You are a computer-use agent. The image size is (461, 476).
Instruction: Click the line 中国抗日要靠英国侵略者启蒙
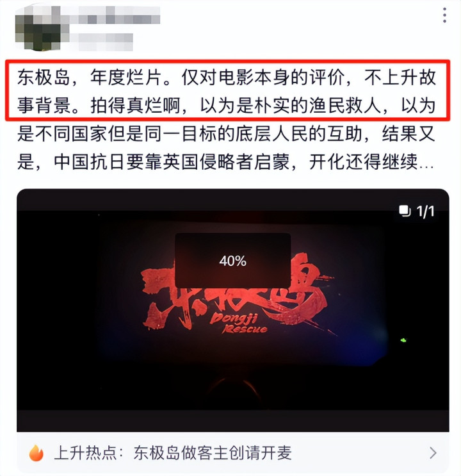tap(227, 163)
